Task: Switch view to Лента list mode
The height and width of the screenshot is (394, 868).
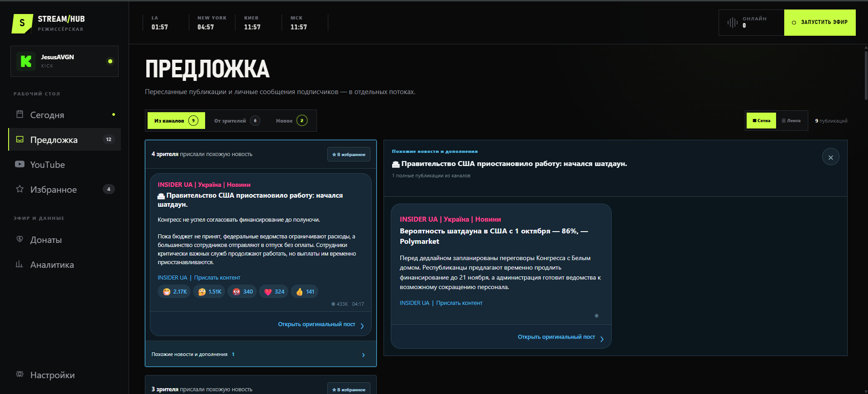Action: click(791, 121)
